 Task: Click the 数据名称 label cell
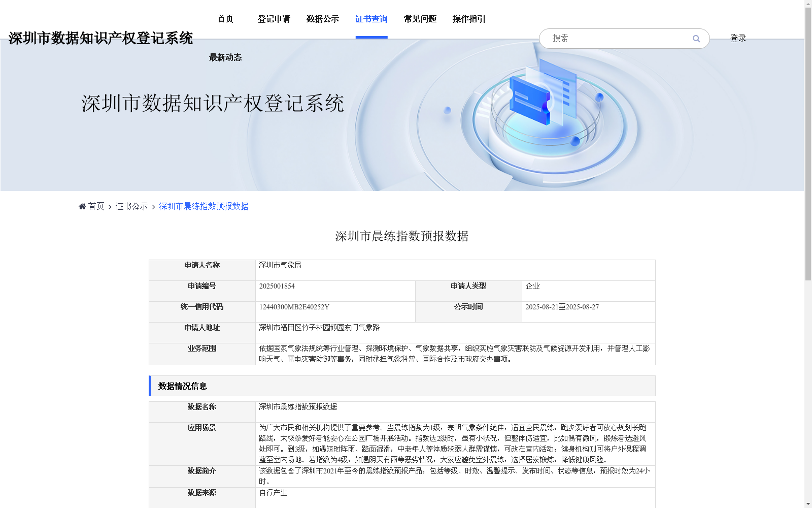(202, 412)
